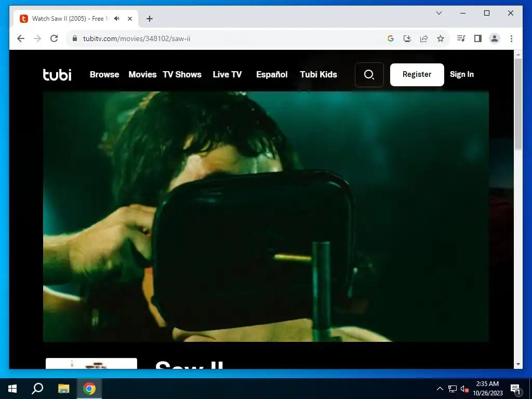
Task: Select the Watch Saw II (2005) tab
Action: [76, 19]
